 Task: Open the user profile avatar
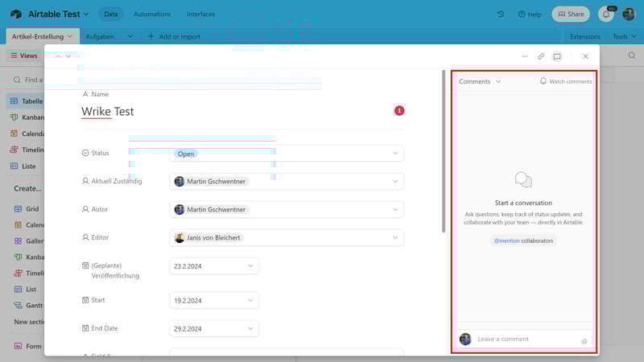pyautogui.click(x=629, y=14)
